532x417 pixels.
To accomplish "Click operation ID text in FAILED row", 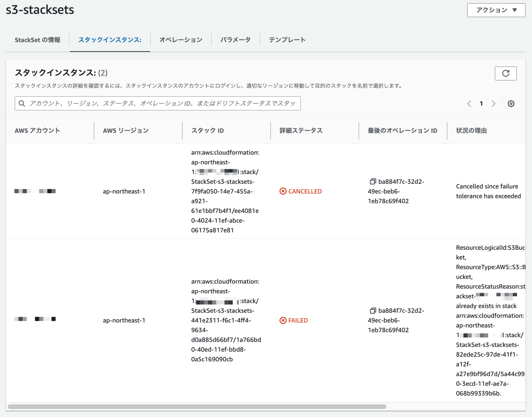I will tap(396, 320).
